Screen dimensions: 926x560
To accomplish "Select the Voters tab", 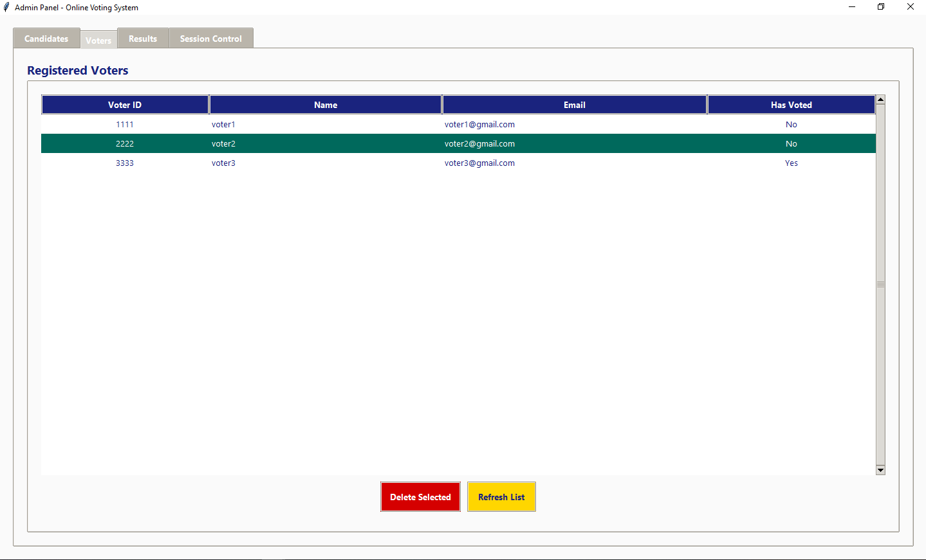I will (98, 40).
